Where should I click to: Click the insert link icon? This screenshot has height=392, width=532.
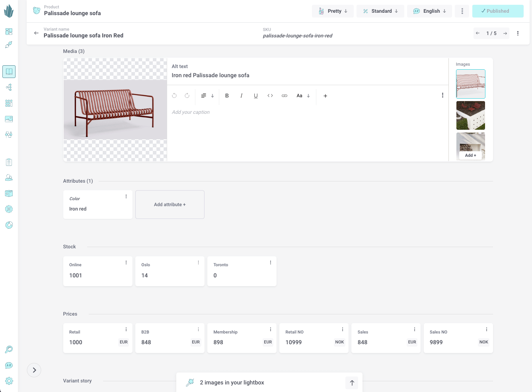pos(285,96)
